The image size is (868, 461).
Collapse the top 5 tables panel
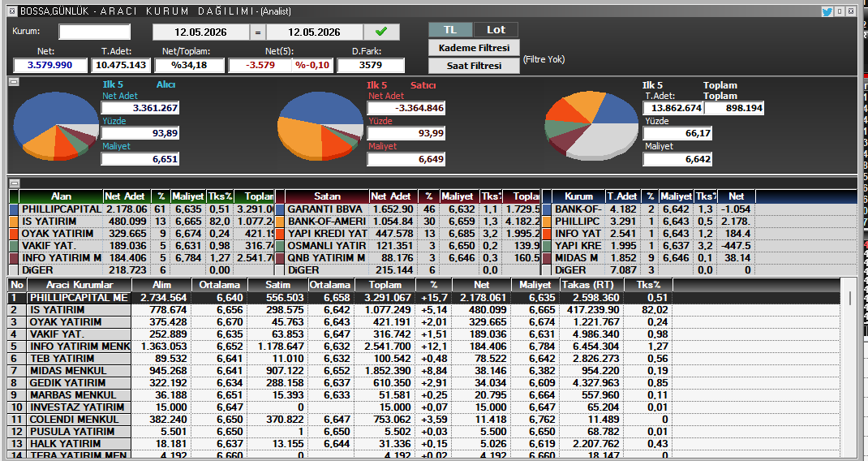[x=15, y=183]
